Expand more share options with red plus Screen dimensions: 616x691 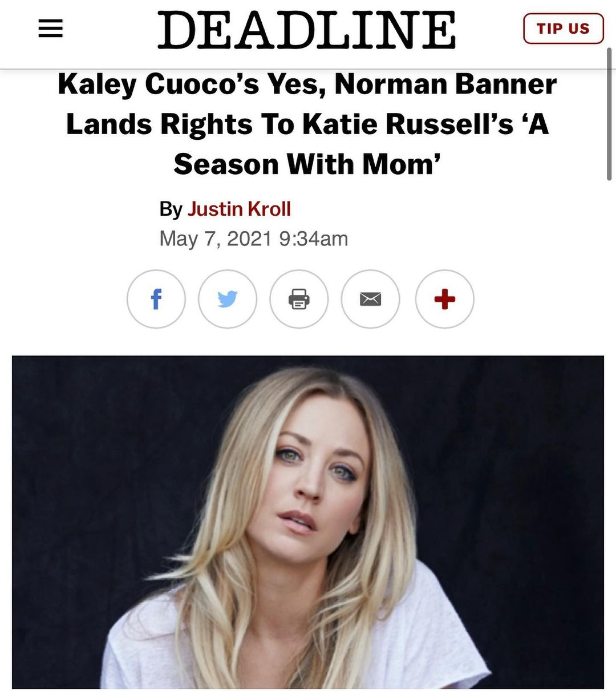coord(444,299)
